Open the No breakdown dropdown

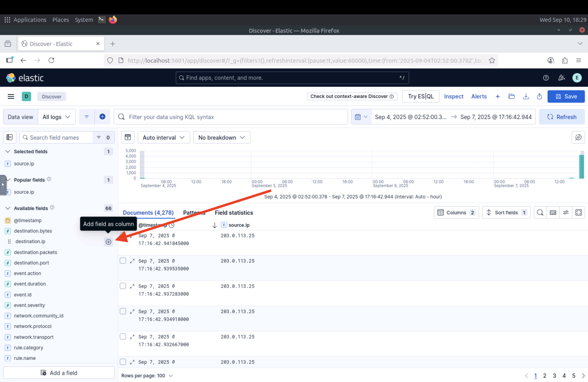tap(221, 137)
